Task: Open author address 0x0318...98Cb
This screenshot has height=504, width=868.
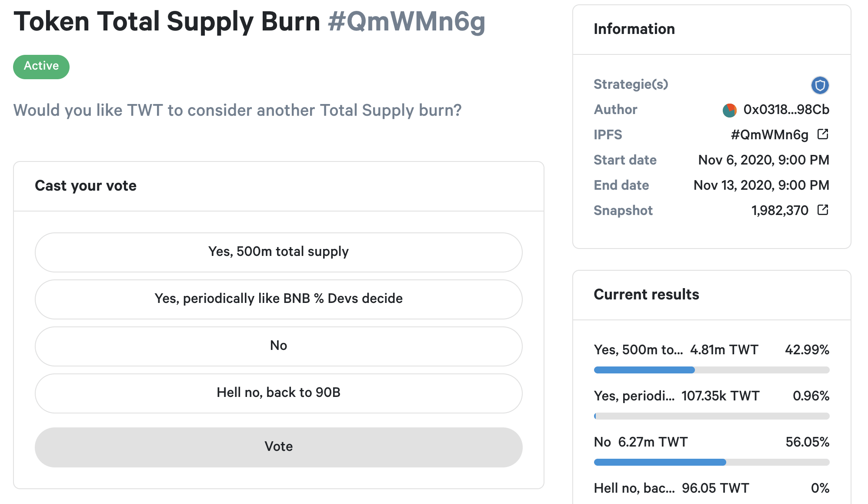Action: pos(786,109)
